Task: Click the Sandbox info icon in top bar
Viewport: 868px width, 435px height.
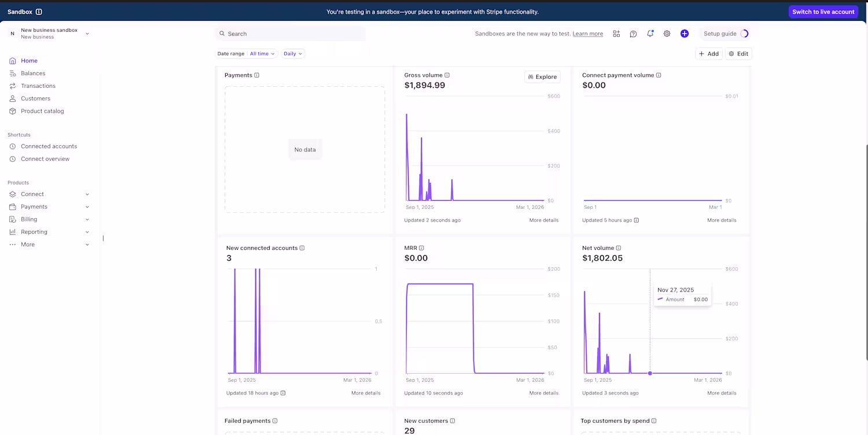Action: pos(39,12)
